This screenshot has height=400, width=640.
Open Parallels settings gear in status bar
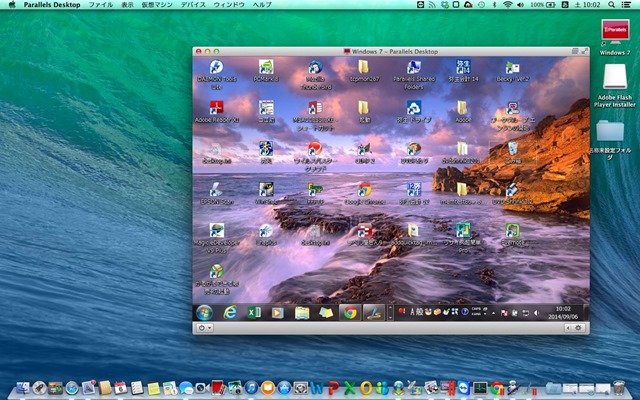click(578, 328)
